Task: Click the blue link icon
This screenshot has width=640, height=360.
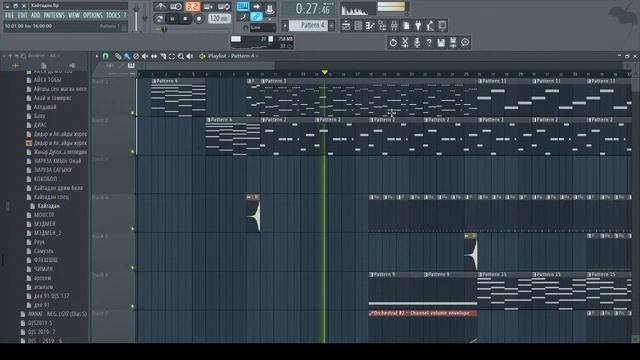Action: pos(256,17)
